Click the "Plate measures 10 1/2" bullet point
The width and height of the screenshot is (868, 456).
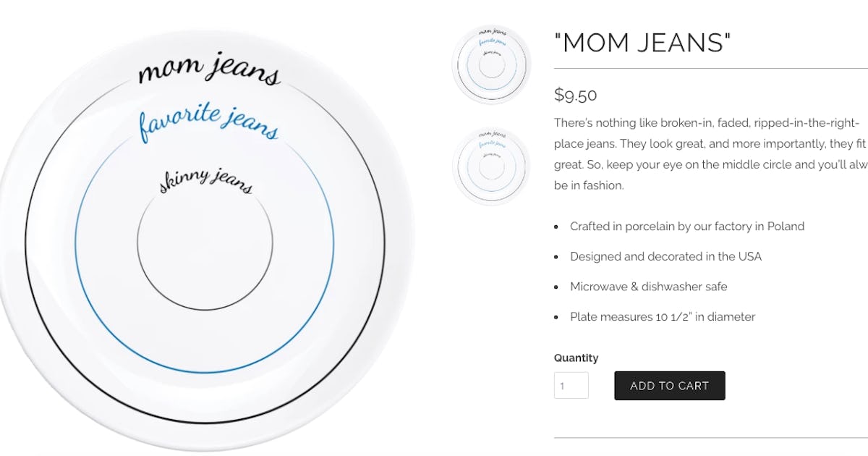point(663,317)
